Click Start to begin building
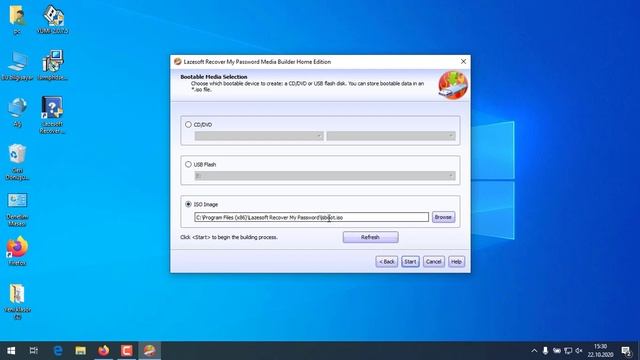 point(410,262)
